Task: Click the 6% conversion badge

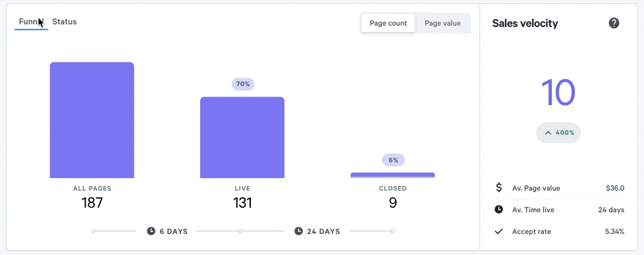Action: (x=393, y=160)
